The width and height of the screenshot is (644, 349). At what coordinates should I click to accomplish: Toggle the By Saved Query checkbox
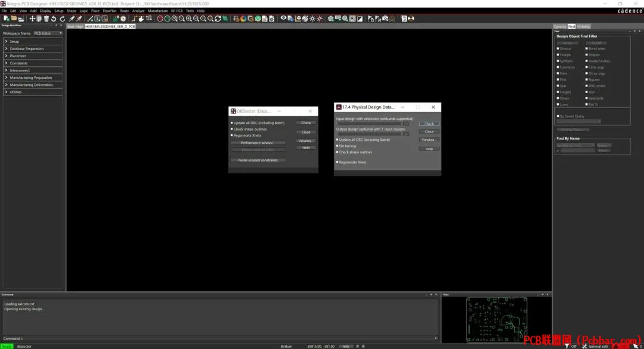(x=558, y=116)
